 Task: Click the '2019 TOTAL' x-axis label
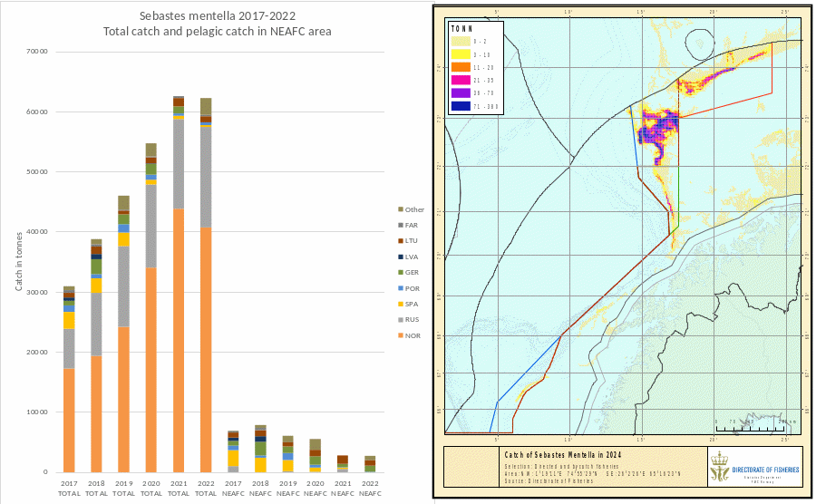(124, 489)
